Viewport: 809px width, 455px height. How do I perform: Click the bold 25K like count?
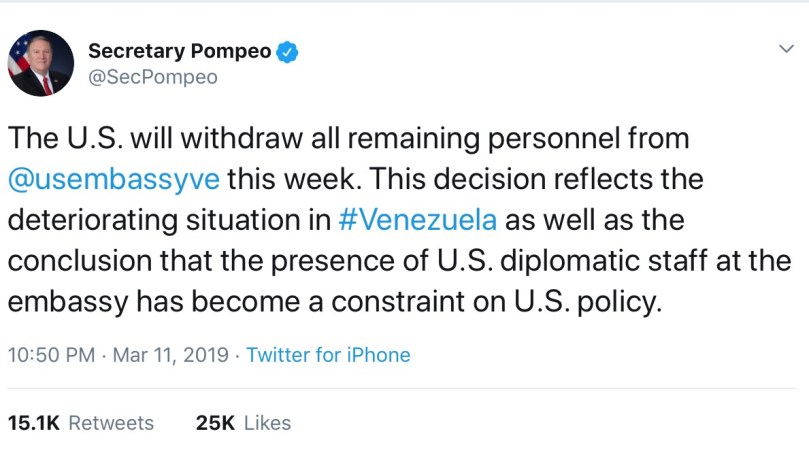215,423
